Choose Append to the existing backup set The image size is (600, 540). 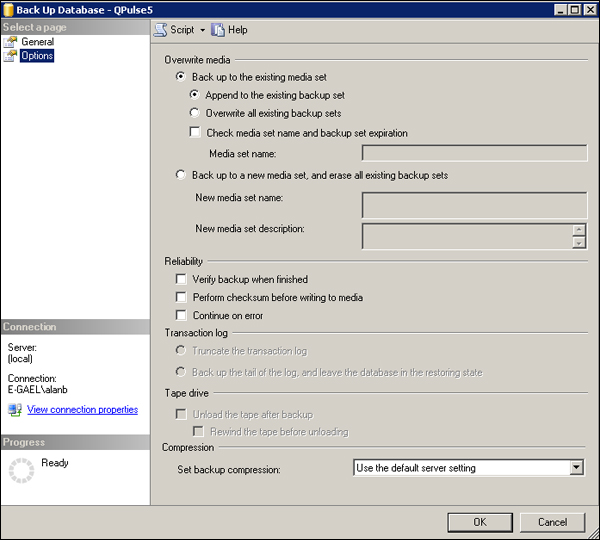tap(194, 94)
